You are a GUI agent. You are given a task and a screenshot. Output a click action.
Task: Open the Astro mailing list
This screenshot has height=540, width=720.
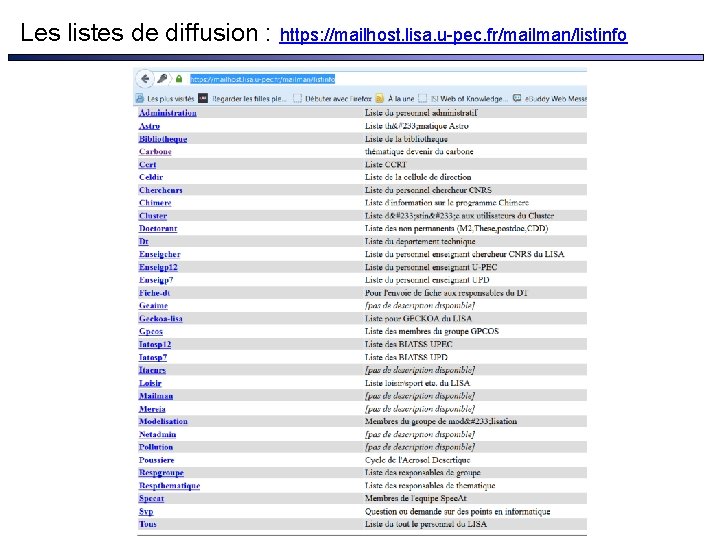point(149,126)
